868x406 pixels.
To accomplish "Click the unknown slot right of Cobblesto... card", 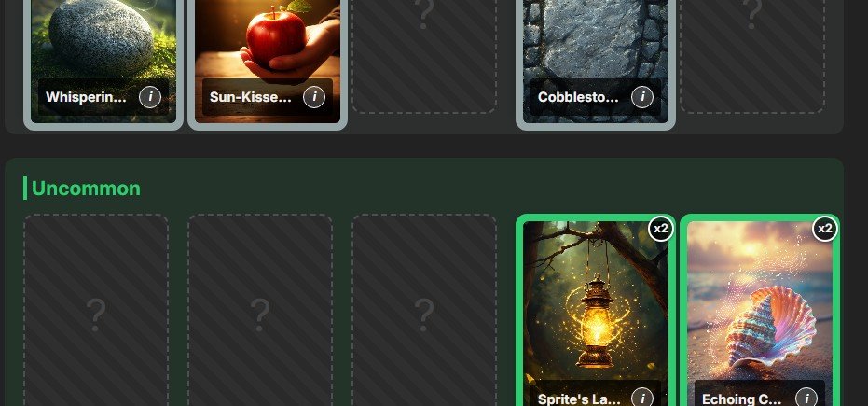I will point(752,55).
